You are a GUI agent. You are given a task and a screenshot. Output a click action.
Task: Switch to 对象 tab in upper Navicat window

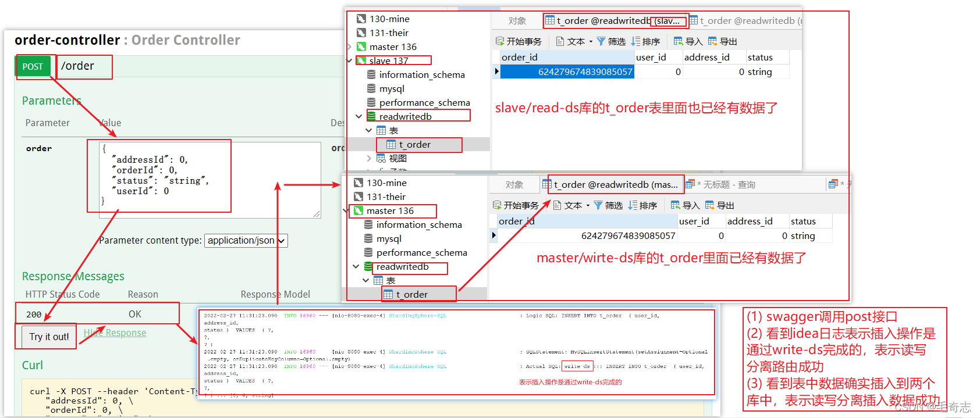517,21
